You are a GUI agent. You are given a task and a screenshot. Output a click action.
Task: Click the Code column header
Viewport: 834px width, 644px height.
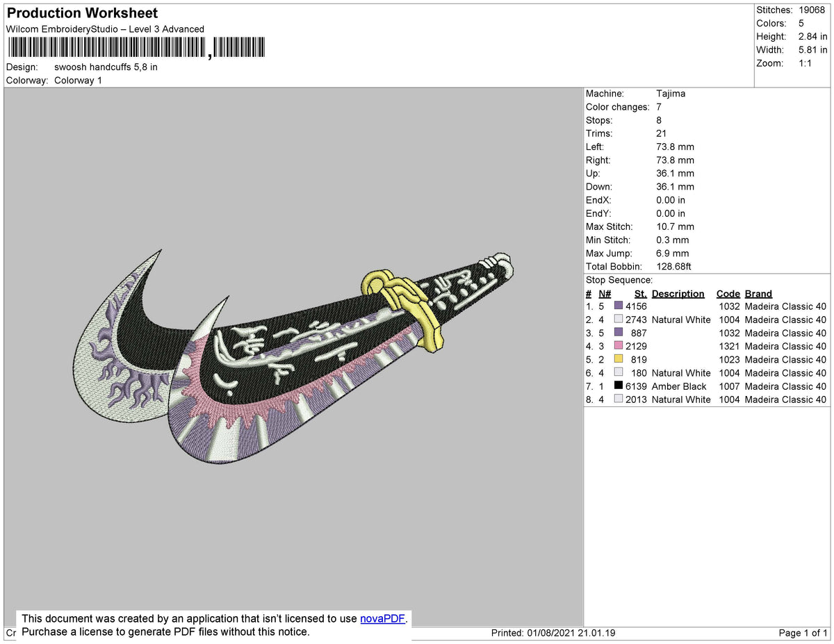(x=728, y=294)
